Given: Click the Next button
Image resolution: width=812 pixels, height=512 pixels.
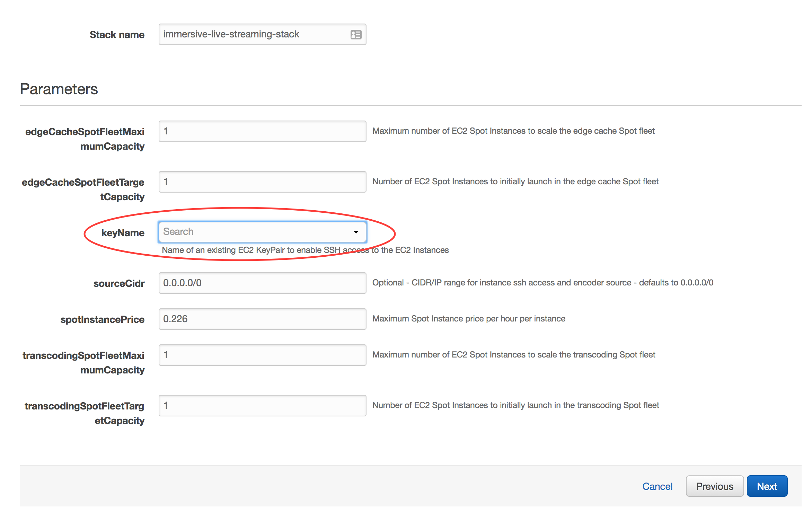Looking at the screenshot, I should [x=767, y=486].
